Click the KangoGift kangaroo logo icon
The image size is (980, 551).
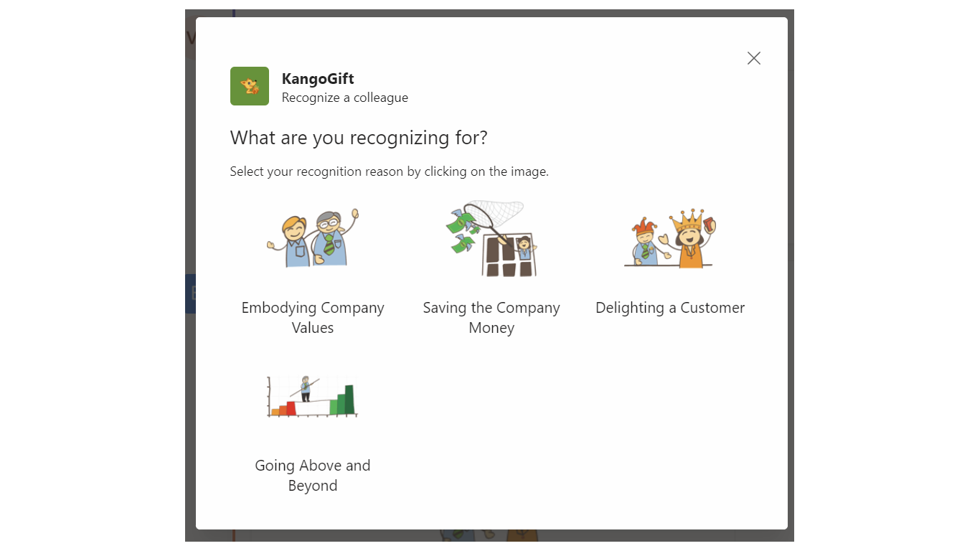click(x=250, y=86)
